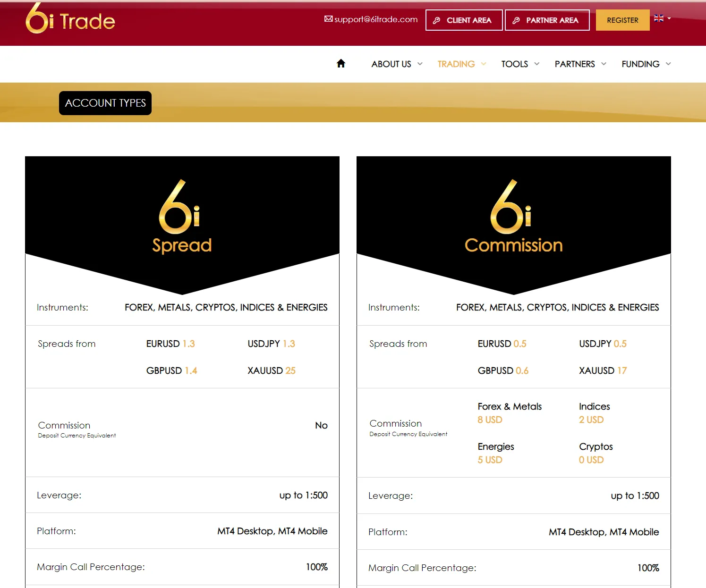706x588 pixels.
Task: Click the 6i Trade logo
Action: coord(70,19)
